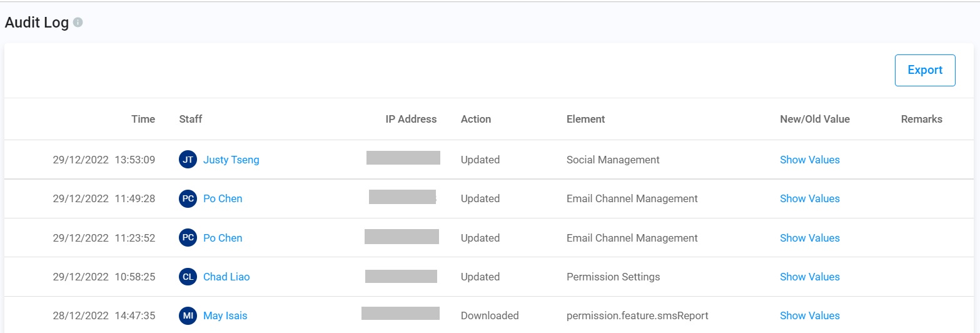980x333 pixels.
Task: Open Po Chen link in 11:23:52 row
Action: coord(223,238)
